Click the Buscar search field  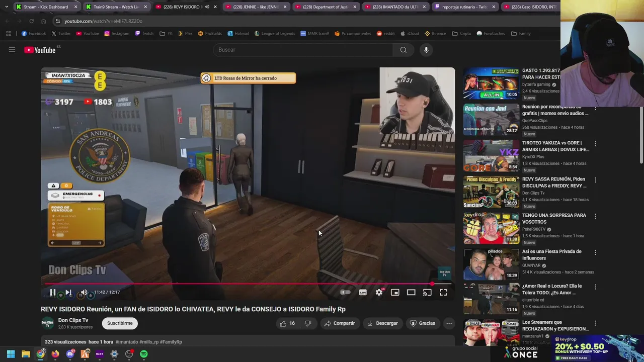pos(303,50)
